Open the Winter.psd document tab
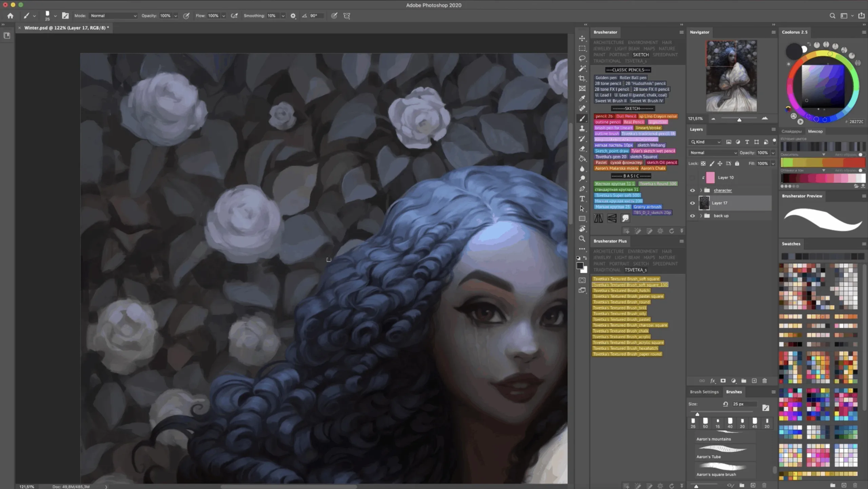The height and width of the screenshot is (489, 868). 66,28
